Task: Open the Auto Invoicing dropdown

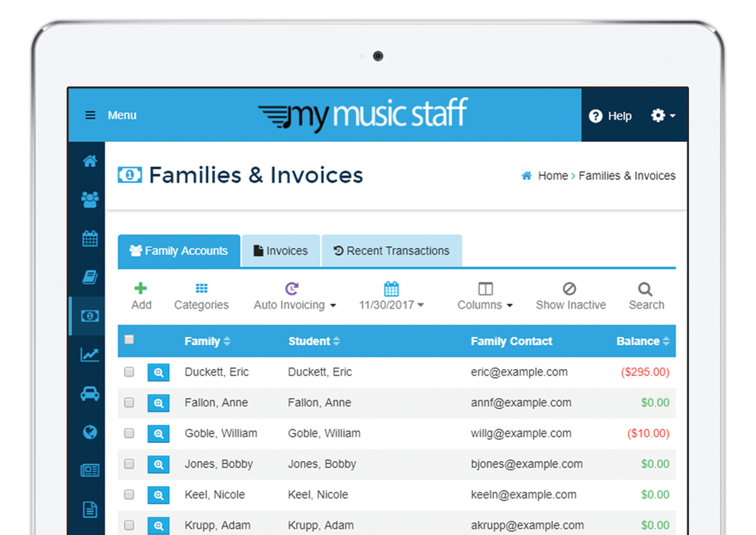Action: [294, 295]
